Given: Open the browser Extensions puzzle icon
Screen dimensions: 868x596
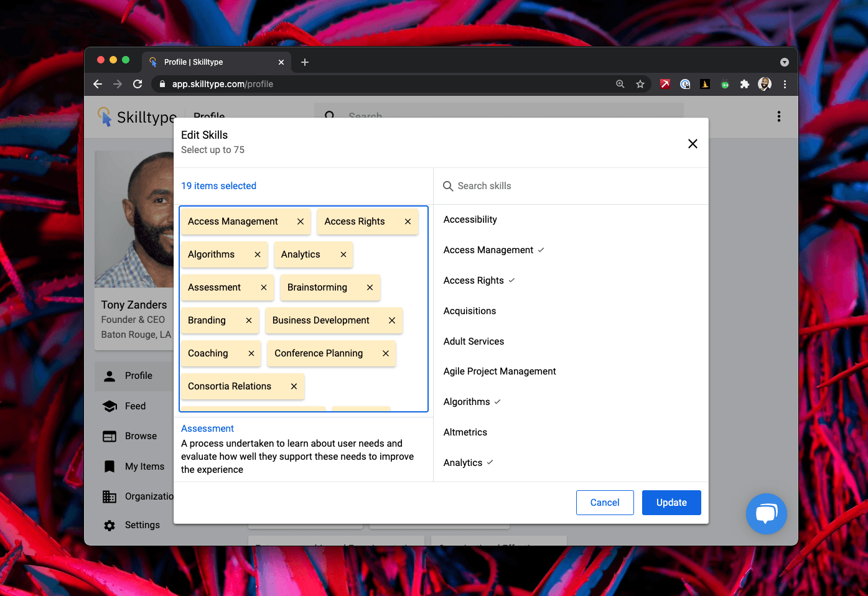Looking at the screenshot, I should pyautogui.click(x=744, y=84).
